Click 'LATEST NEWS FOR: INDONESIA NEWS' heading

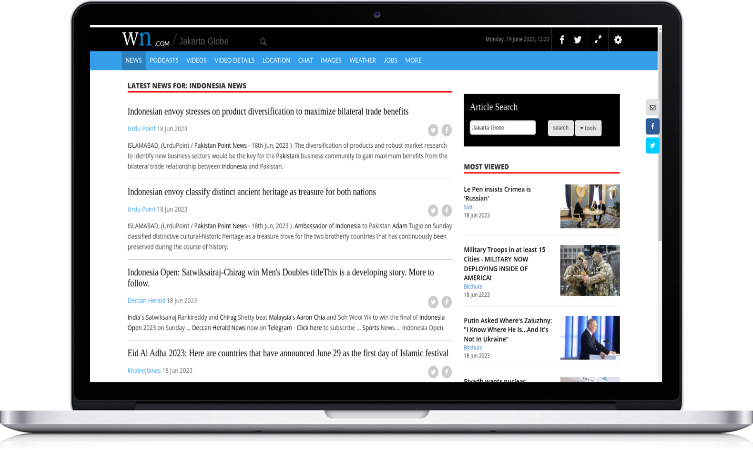tap(187, 85)
